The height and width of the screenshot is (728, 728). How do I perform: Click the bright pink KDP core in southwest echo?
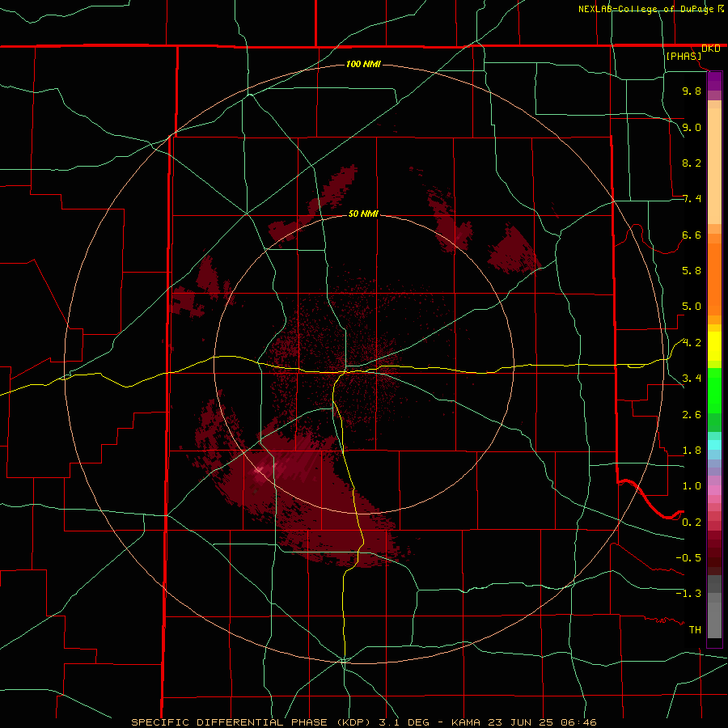click(x=258, y=470)
